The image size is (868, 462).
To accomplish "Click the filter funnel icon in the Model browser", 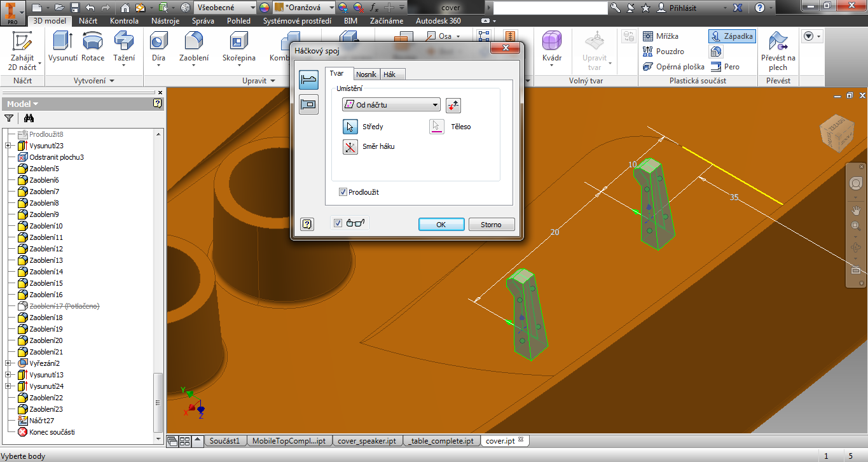I will click(x=9, y=118).
